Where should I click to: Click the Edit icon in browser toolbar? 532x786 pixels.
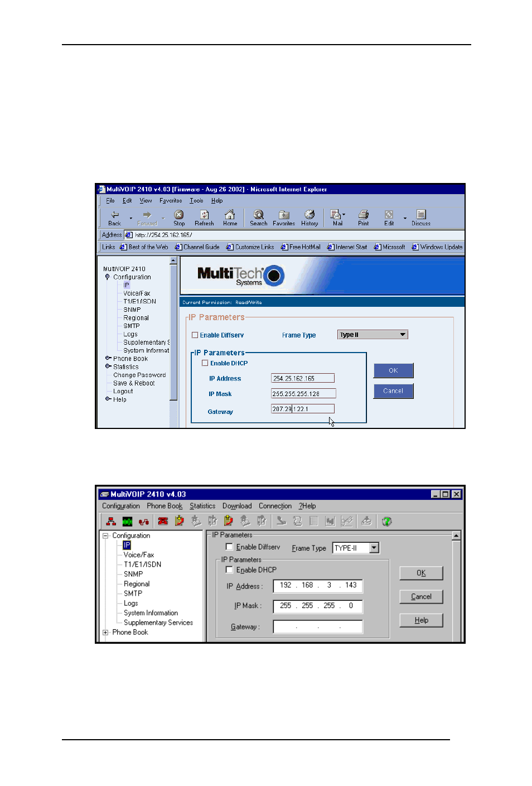coord(389,215)
